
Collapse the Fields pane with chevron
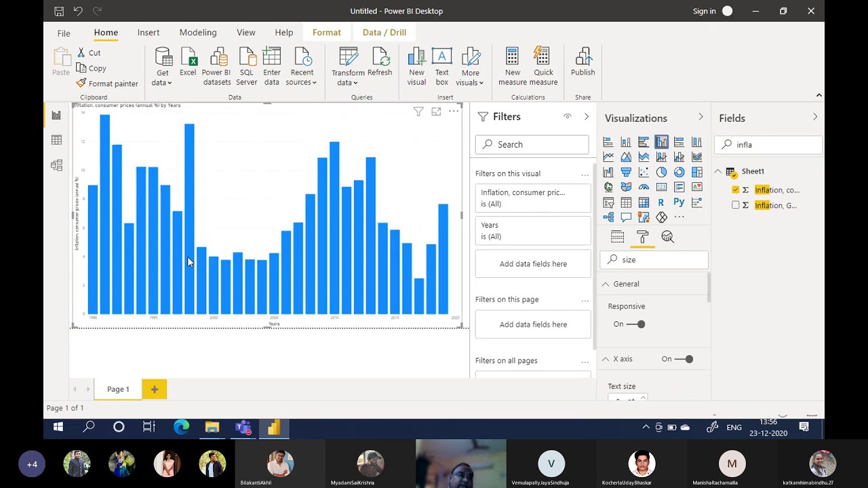[x=815, y=117]
